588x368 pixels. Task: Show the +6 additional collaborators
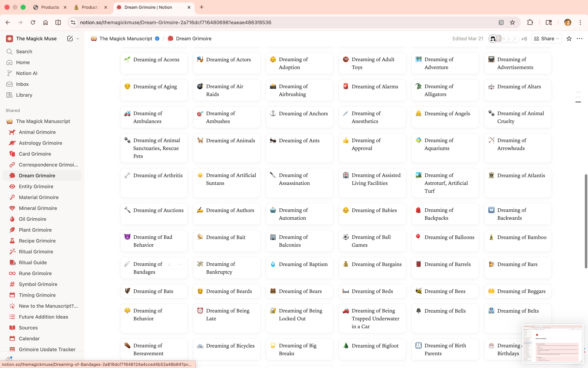524,39
